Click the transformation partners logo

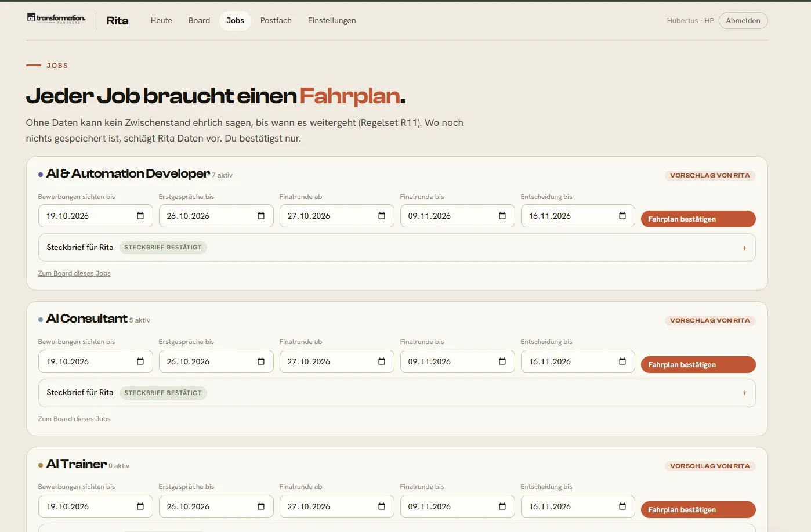pyautogui.click(x=56, y=19)
